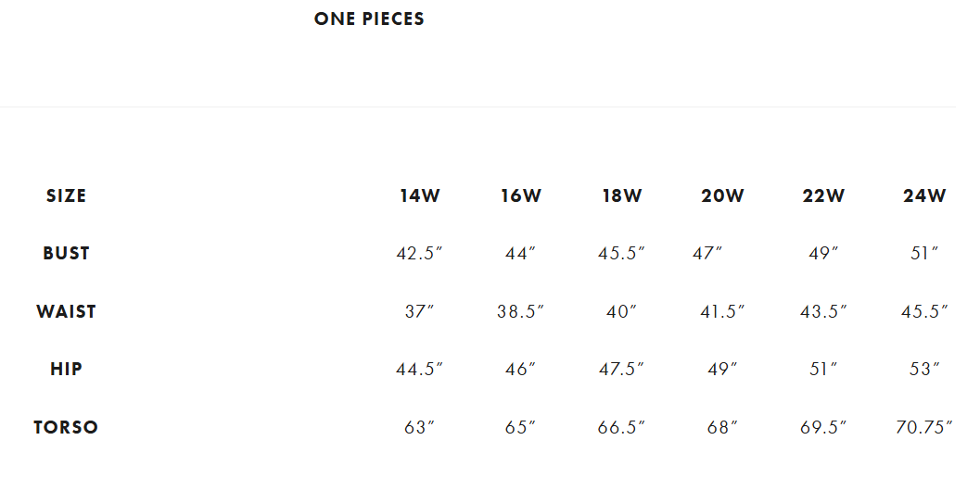Click the 16W size column header

tap(521, 196)
